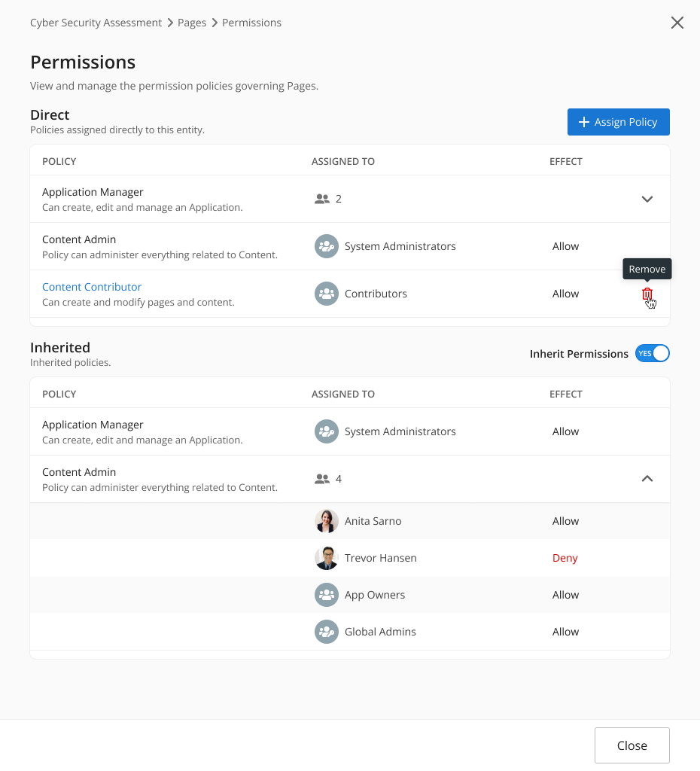The height and width of the screenshot is (771, 700).
Task: Go to Pages breadcrumb
Action: 192,23
